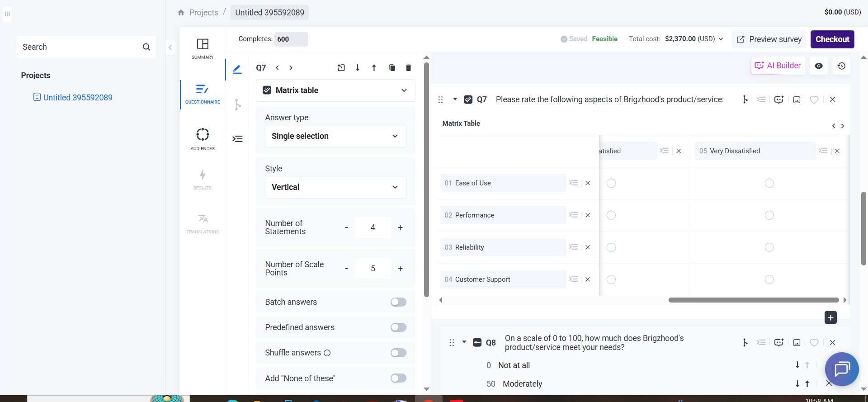Screen dimensions: 868x402
Task: Click the Q7 move-to-position icon
Action: (x=341, y=68)
